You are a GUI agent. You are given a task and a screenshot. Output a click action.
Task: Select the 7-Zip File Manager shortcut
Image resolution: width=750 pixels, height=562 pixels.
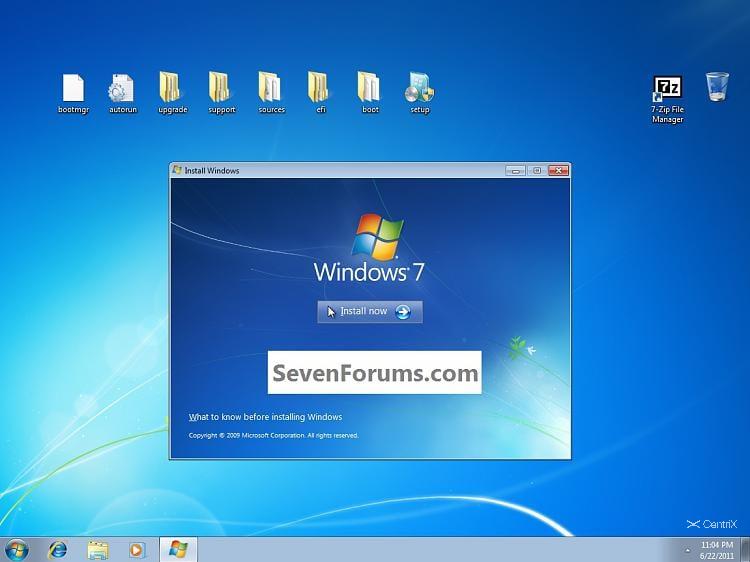point(667,91)
